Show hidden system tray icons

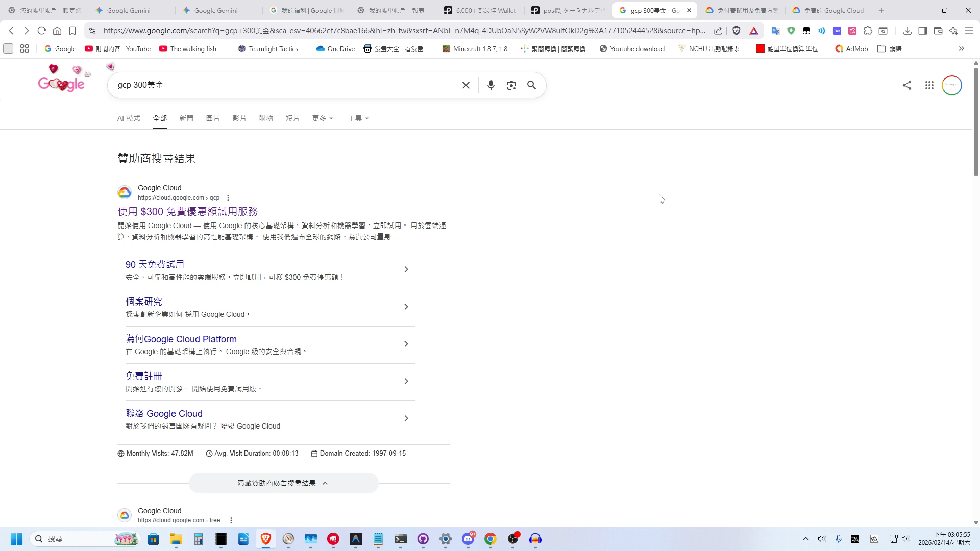tap(805, 539)
